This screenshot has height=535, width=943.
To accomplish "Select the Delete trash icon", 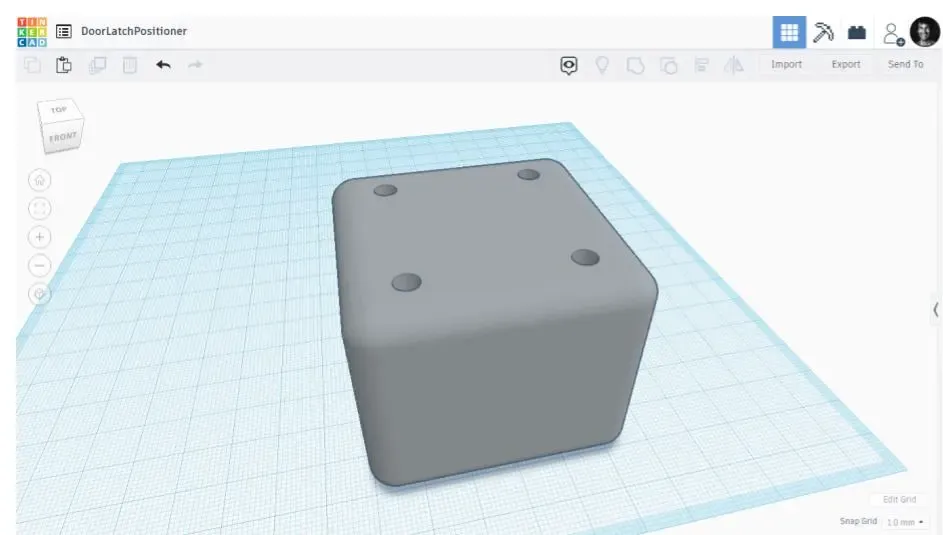I will coord(129,65).
